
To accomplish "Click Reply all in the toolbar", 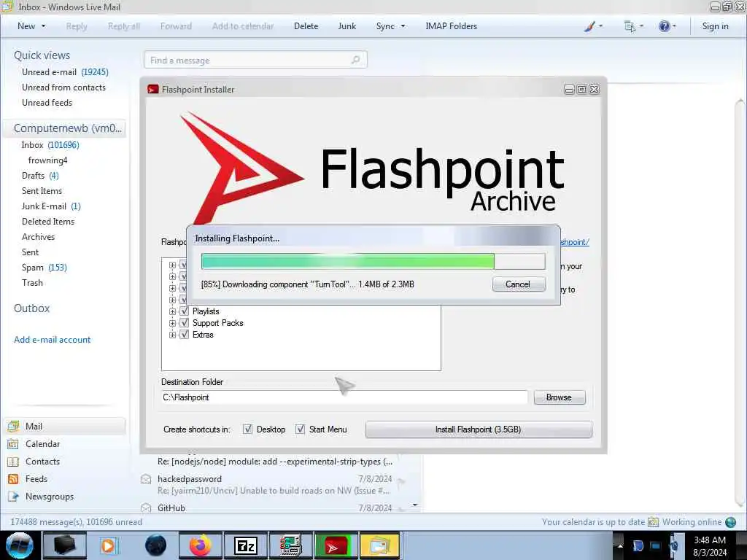I will point(124,26).
